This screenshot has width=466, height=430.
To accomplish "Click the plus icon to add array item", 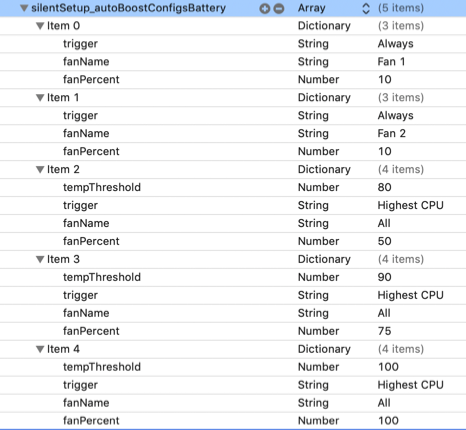I will (x=265, y=8).
